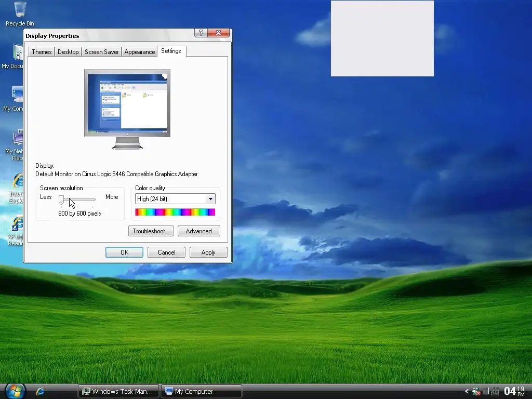This screenshot has width=532, height=399.
Task: Cancel the Display Properties dialog
Action: pyautogui.click(x=166, y=252)
